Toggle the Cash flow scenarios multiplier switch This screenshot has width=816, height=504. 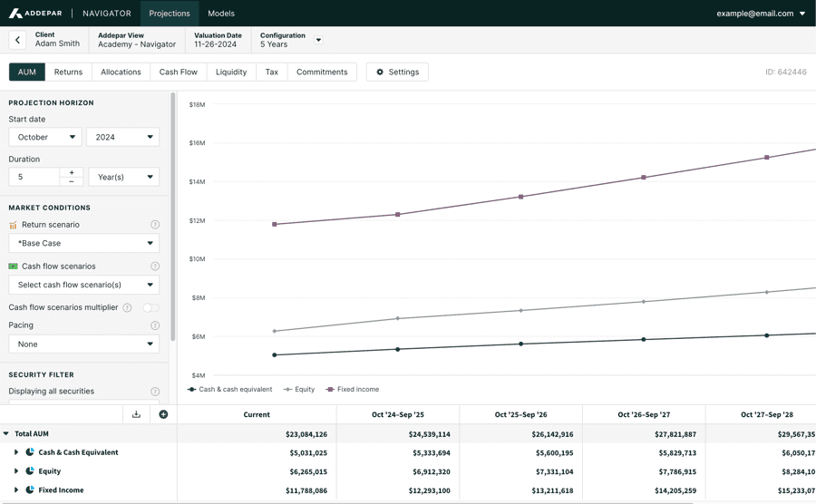click(151, 308)
